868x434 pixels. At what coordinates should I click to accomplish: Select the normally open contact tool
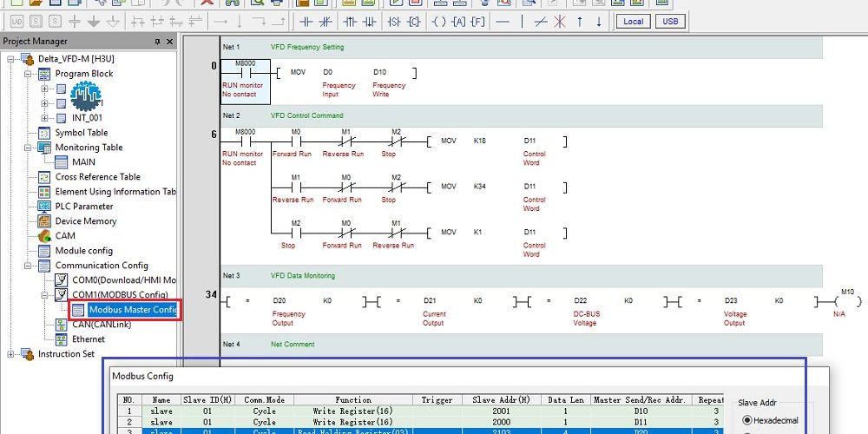pos(306,22)
